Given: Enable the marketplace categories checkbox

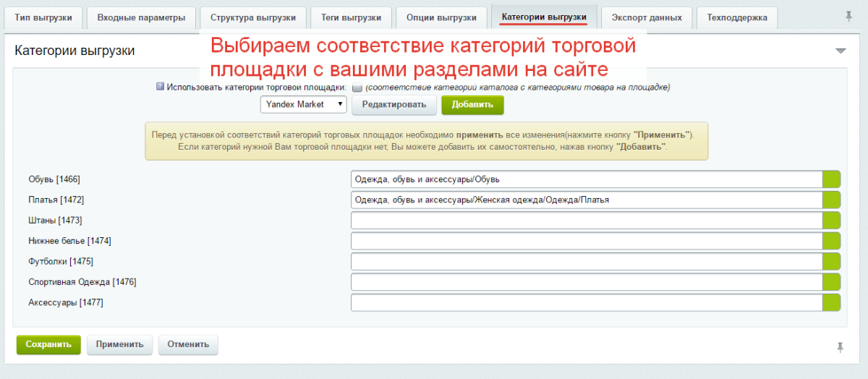Looking at the screenshot, I should (x=357, y=88).
